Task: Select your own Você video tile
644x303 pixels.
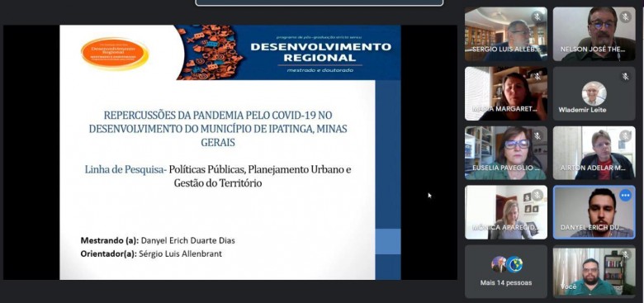Action: point(594,272)
